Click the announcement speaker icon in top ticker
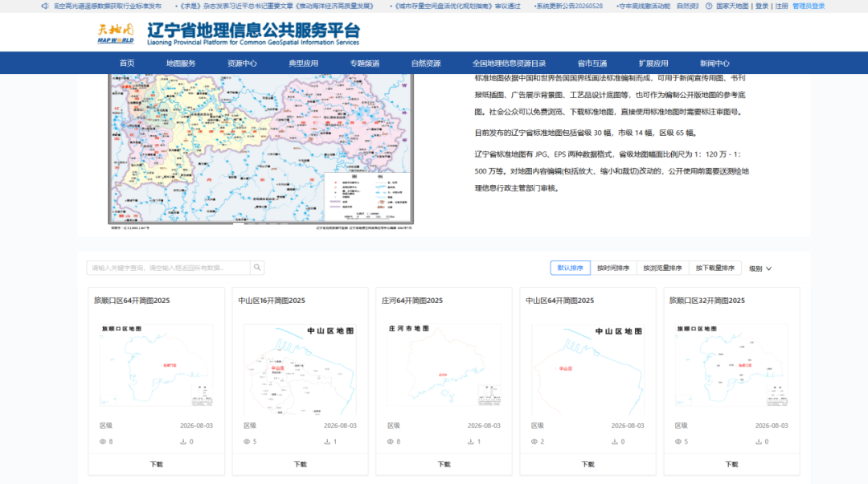 45,6
